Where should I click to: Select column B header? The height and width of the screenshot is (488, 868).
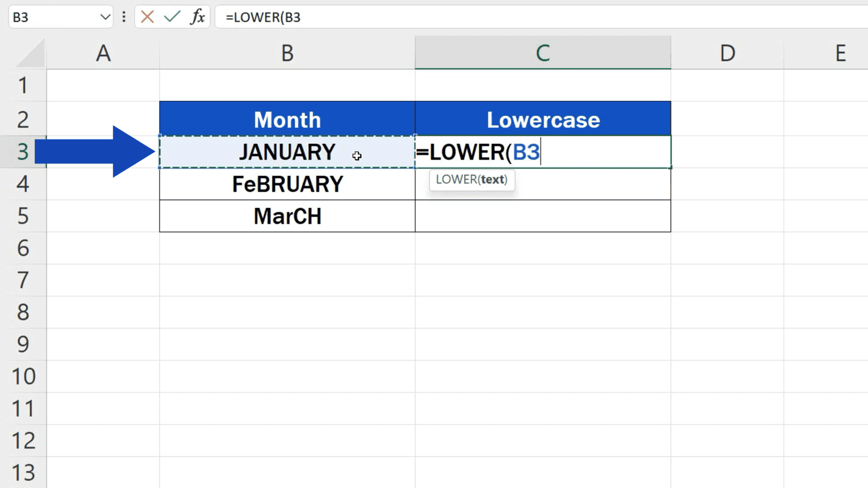(x=287, y=53)
